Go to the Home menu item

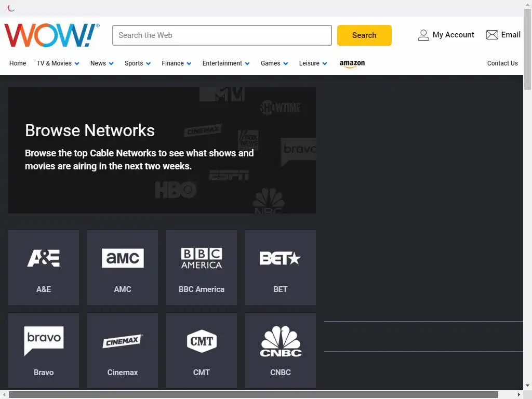point(18,63)
